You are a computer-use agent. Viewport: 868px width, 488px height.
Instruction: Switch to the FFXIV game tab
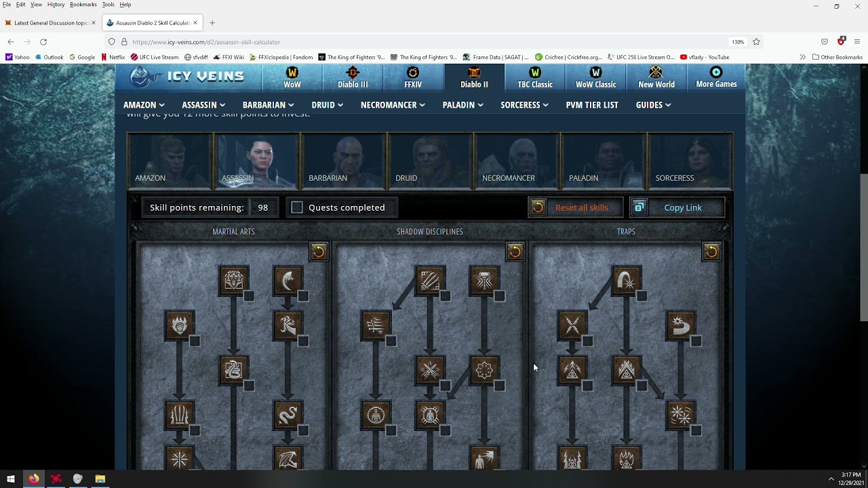(413, 78)
